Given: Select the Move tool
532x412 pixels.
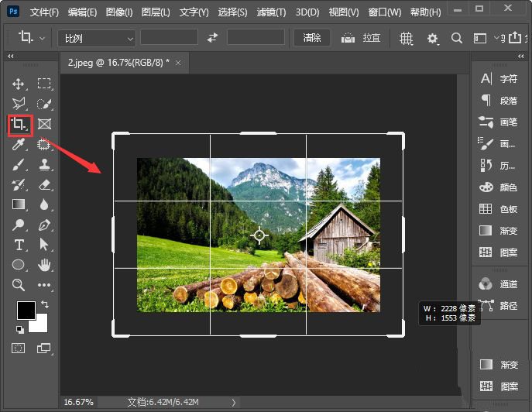Looking at the screenshot, I should point(19,84).
